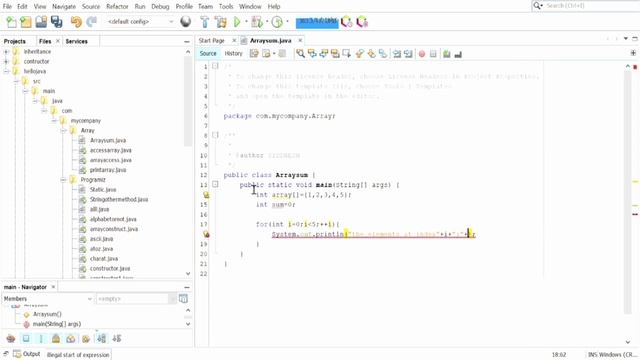Click the New Project toolbar icon

click(x=26, y=22)
